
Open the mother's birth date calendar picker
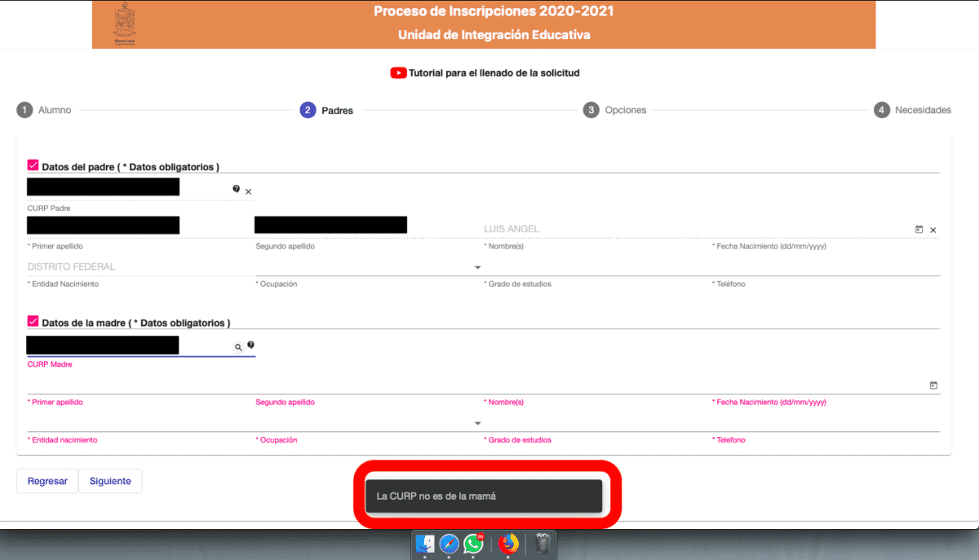point(933,385)
